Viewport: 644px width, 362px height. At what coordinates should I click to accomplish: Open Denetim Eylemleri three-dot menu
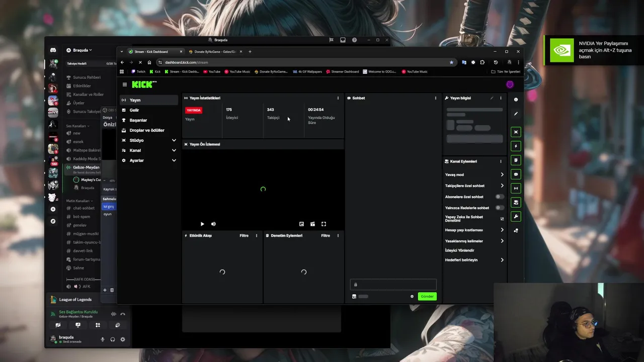click(x=338, y=235)
